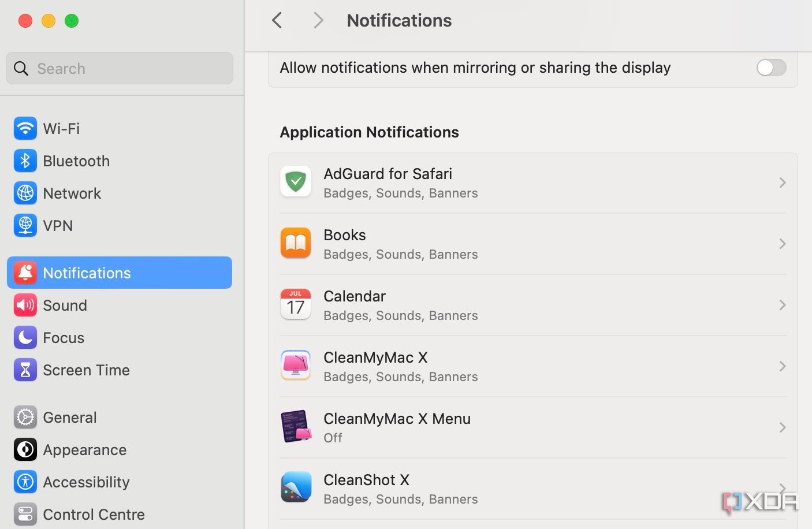
Task: Open Focus label in sidebar
Action: click(x=64, y=337)
